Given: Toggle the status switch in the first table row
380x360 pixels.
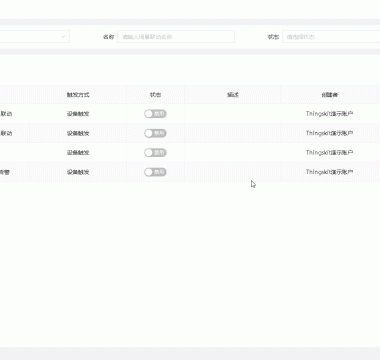Looking at the screenshot, I should 155,114.
